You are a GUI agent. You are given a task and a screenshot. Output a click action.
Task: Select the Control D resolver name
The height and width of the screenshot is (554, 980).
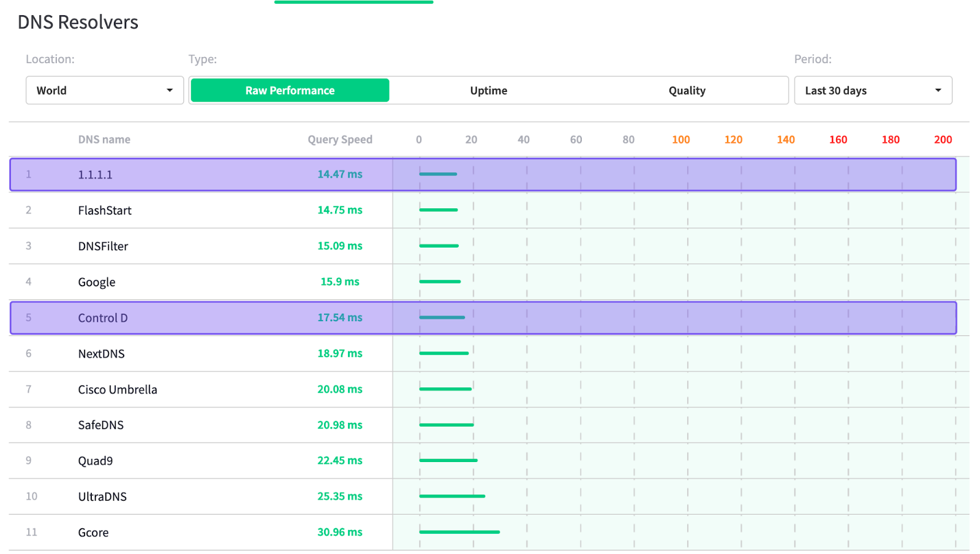[103, 317]
